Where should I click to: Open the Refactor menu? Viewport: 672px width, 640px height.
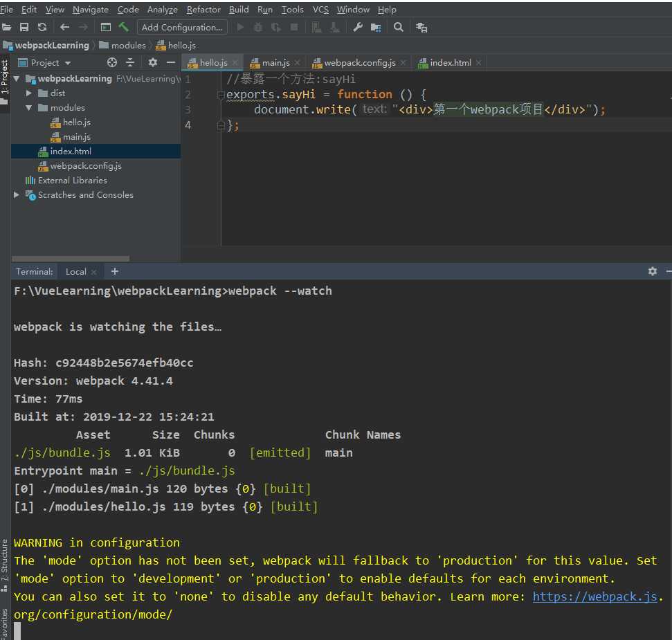(x=203, y=10)
